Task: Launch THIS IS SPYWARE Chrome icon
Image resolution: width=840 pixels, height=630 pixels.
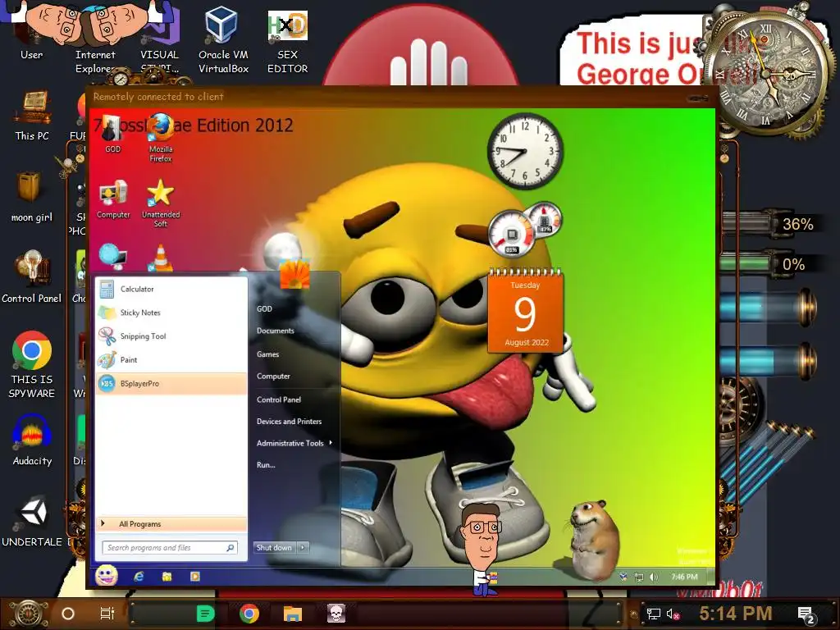Action: tap(32, 365)
